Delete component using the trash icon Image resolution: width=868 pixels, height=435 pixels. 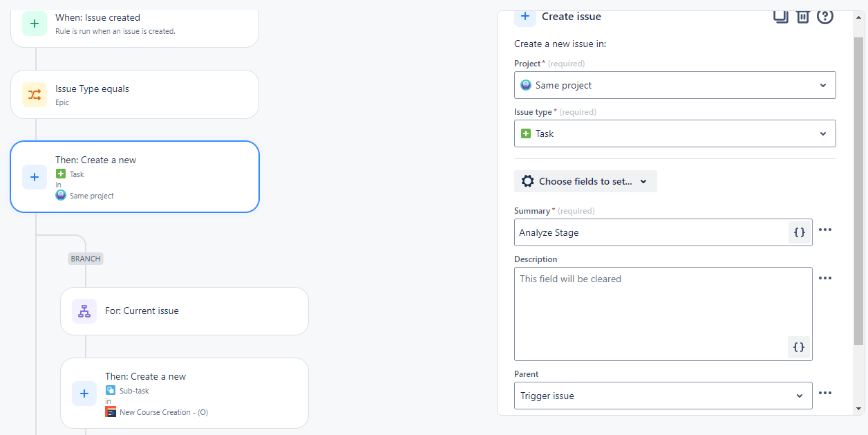click(x=802, y=16)
